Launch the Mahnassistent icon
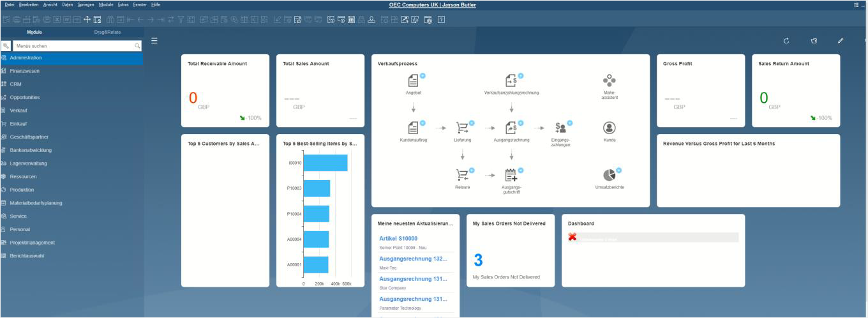868x318 pixels. (610, 80)
